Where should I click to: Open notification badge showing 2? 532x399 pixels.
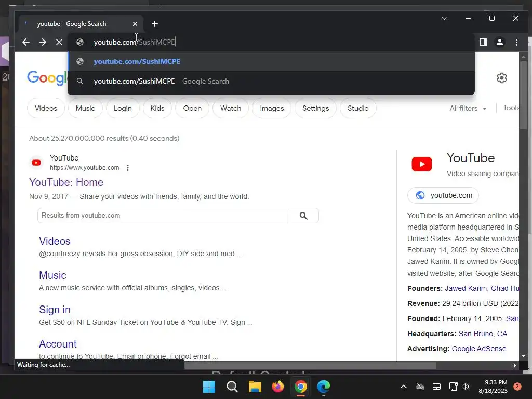click(x=517, y=387)
